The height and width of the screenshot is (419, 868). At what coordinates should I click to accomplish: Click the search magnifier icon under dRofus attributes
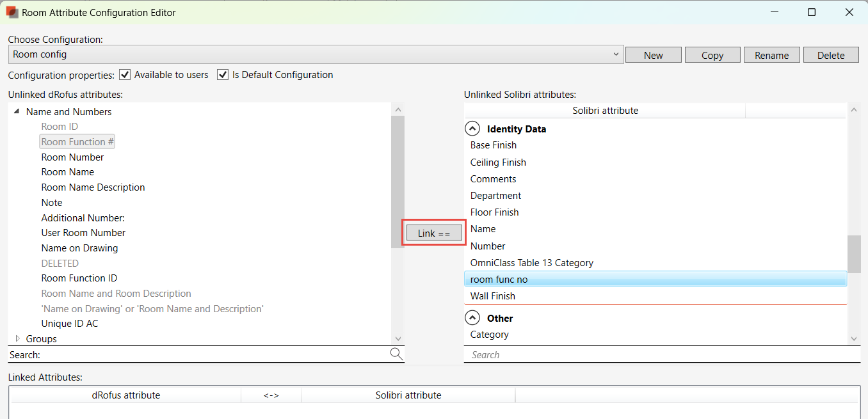(396, 354)
